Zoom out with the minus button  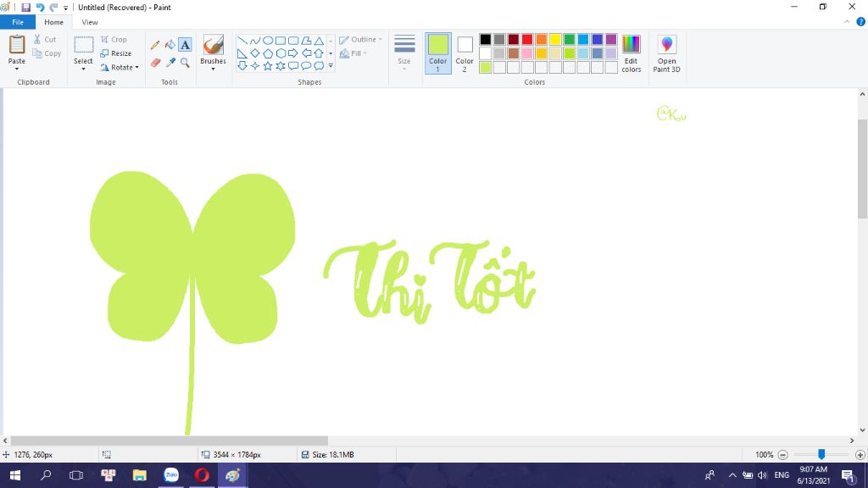coord(782,455)
